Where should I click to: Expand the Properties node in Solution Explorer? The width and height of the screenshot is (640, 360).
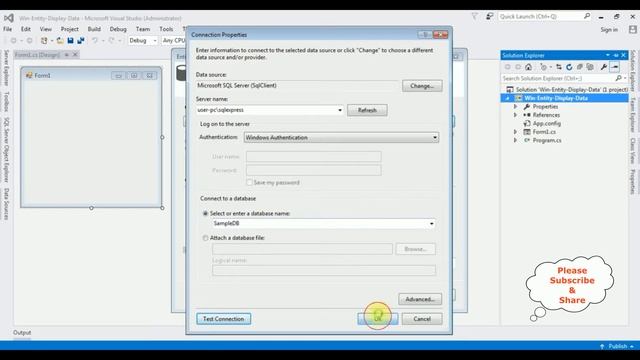click(516, 107)
